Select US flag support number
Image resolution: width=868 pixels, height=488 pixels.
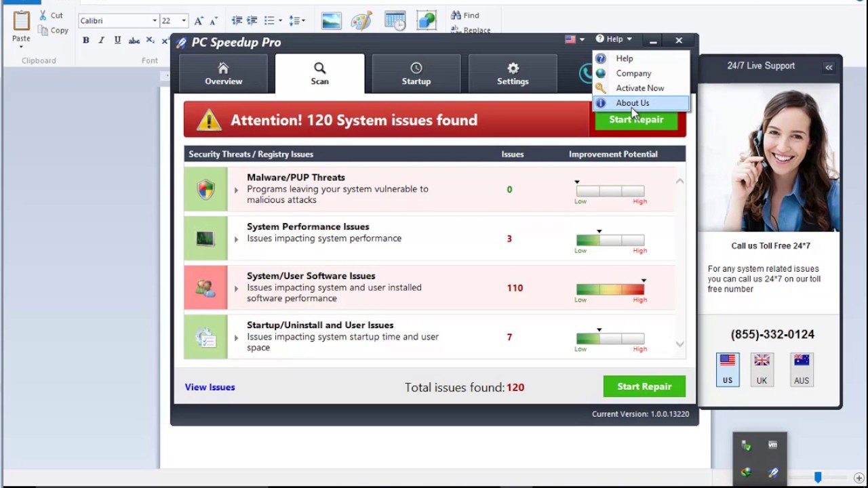pos(728,369)
